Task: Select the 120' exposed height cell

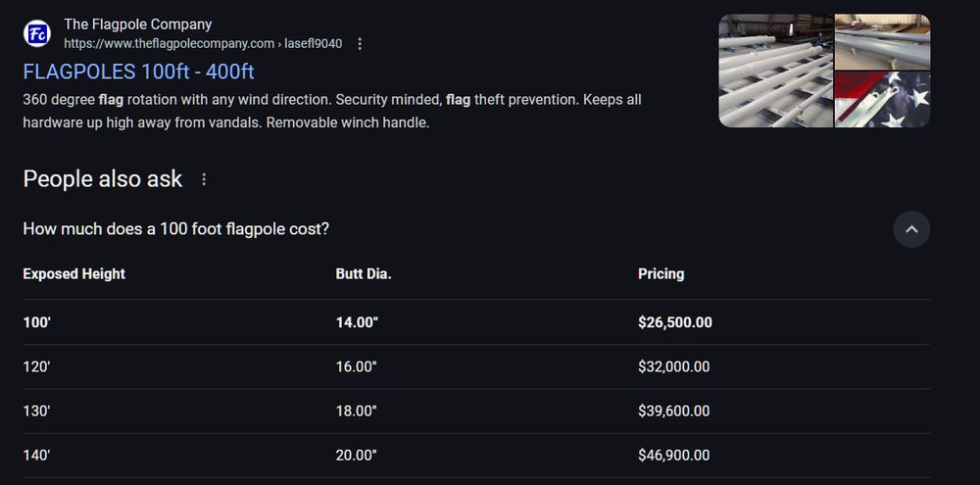Action: 37,367
